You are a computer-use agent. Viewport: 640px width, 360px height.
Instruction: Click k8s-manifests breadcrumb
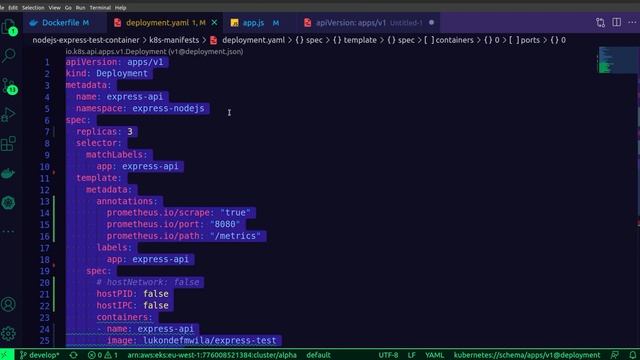click(x=174, y=40)
